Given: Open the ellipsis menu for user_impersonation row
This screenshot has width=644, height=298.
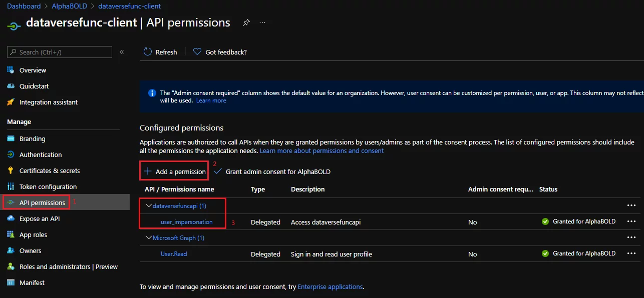Looking at the screenshot, I should click(x=631, y=221).
